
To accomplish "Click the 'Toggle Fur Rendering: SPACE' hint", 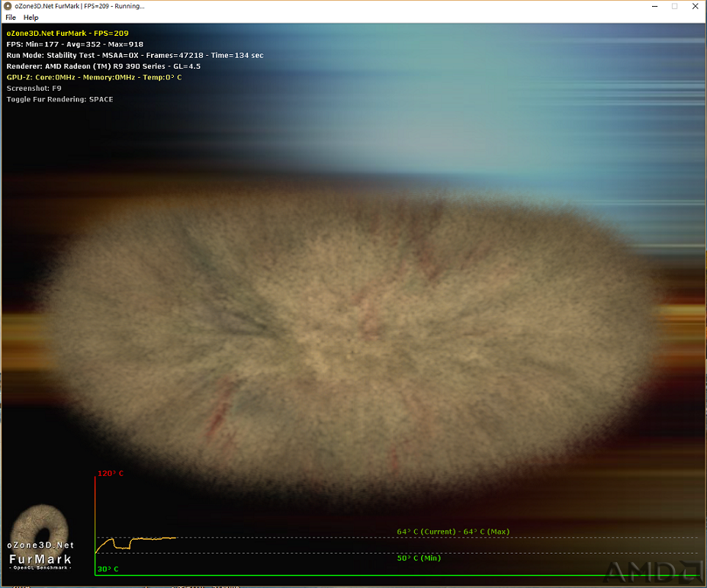I will pos(59,99).
